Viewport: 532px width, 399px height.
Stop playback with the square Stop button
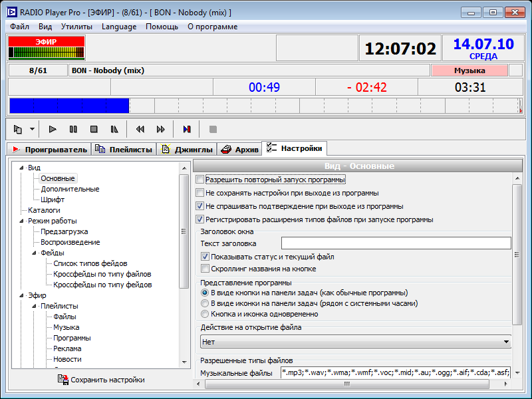click(x=94, y=129)
